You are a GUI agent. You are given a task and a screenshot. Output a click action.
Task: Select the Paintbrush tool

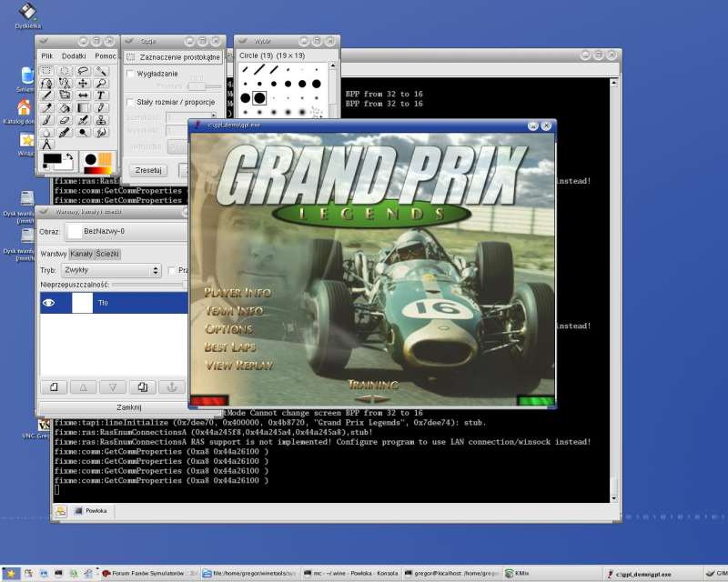pyautogui.click(x=46, y=120)
